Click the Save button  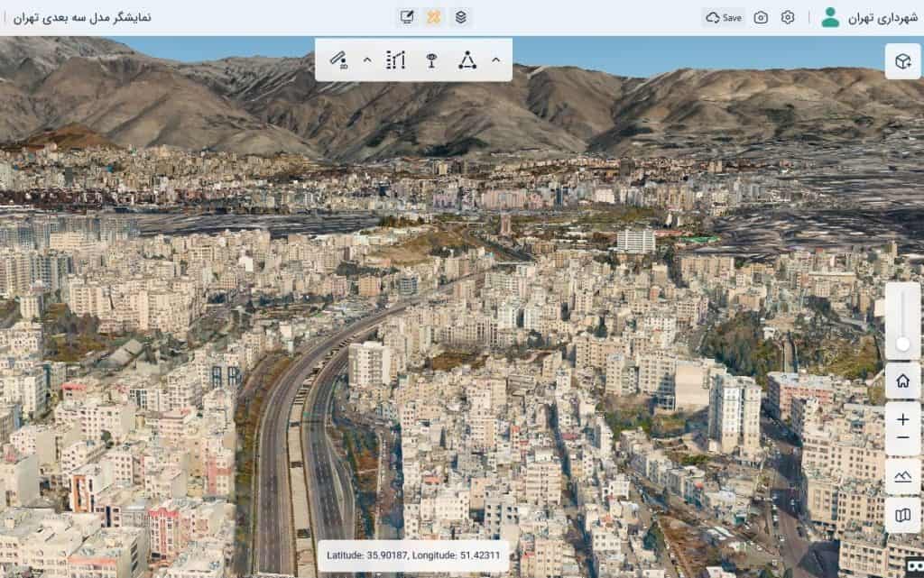coord(724,17)
